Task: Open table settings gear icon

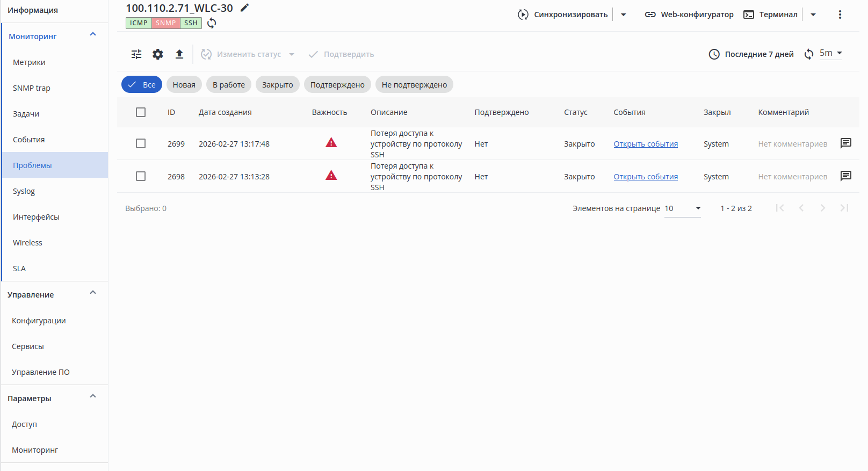Action: 158,54
